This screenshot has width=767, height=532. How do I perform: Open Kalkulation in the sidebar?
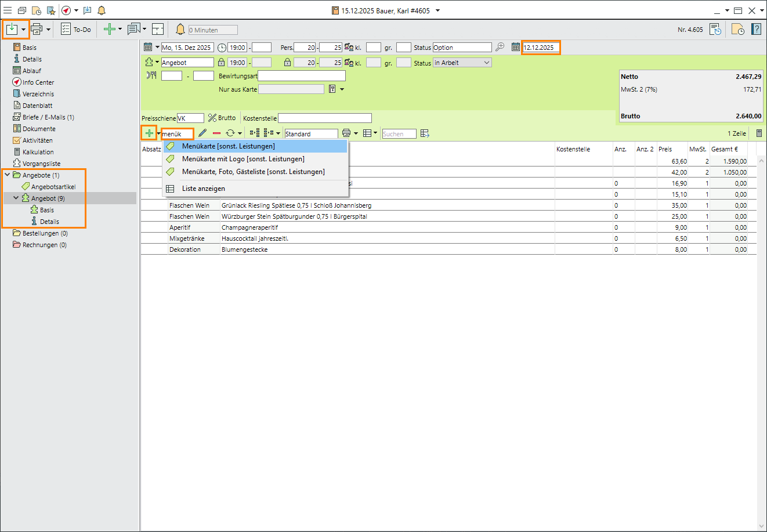pyautogui.click(x=38, y=152)
